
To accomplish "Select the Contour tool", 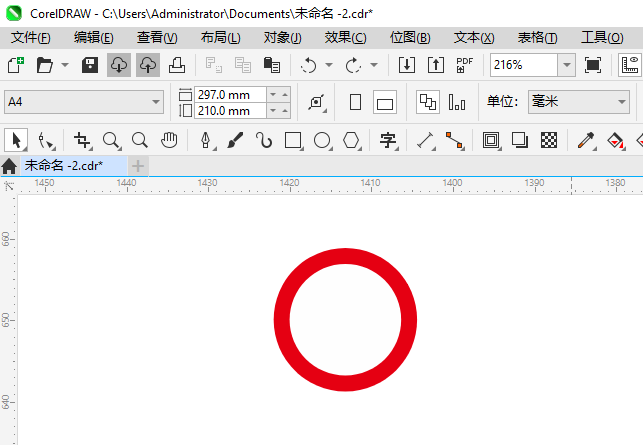I will point(491,140).
